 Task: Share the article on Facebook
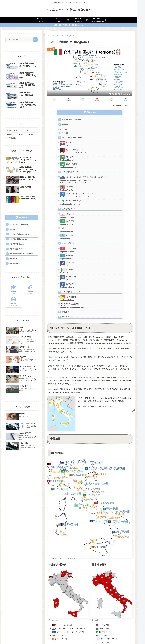(x=68, y=99)
